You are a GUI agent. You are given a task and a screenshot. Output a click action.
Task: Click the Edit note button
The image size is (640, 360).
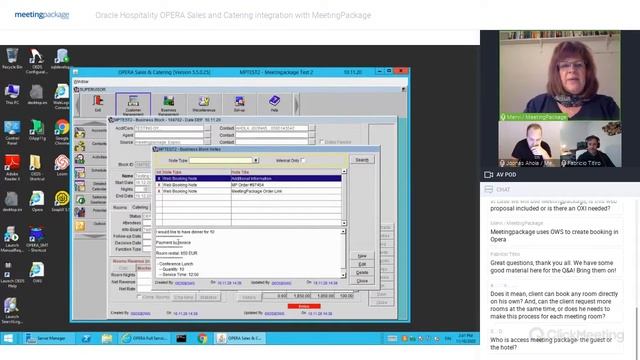click(x=362, y=264)
